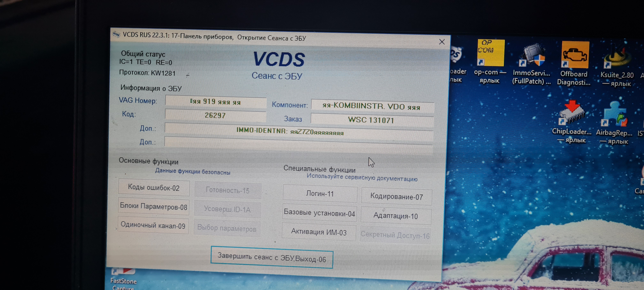The image size is (644, 290).
Task: Click Базовые установки-04 button
Action: 319,213
